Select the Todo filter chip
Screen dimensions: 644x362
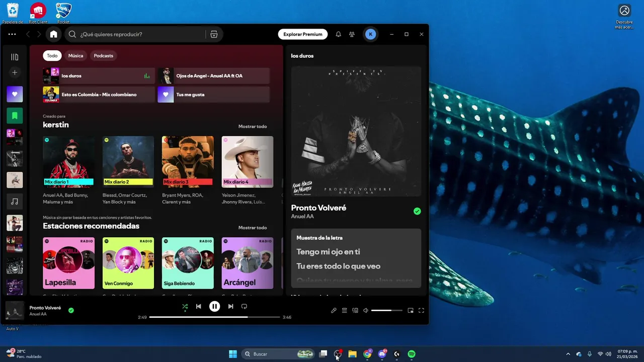[52, 56]
